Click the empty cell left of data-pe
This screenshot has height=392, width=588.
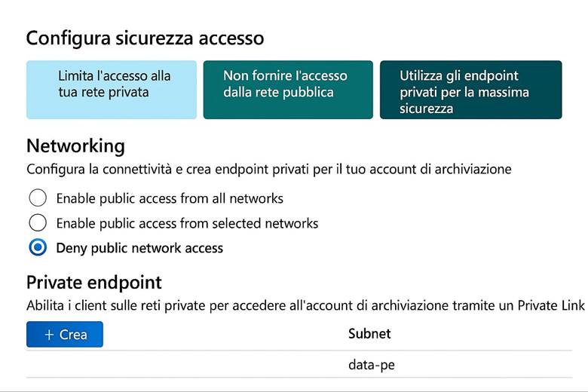pos(181,365)
